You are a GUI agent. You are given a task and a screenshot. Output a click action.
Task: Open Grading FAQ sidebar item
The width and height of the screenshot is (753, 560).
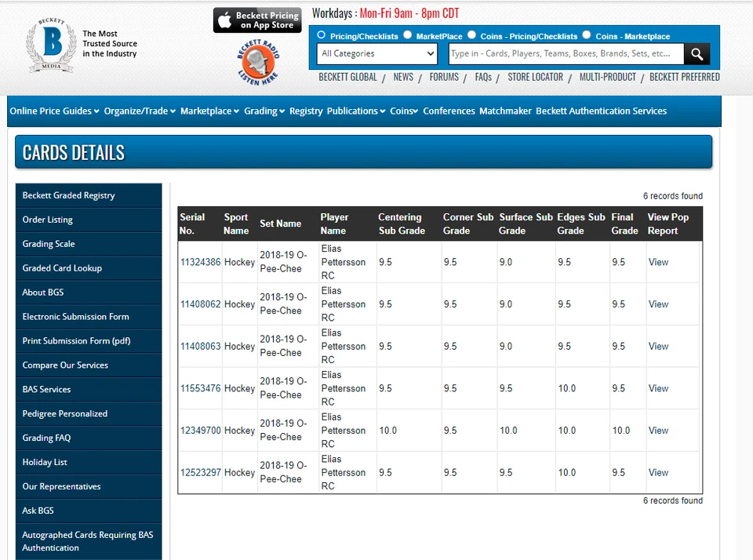pos(89,438)
